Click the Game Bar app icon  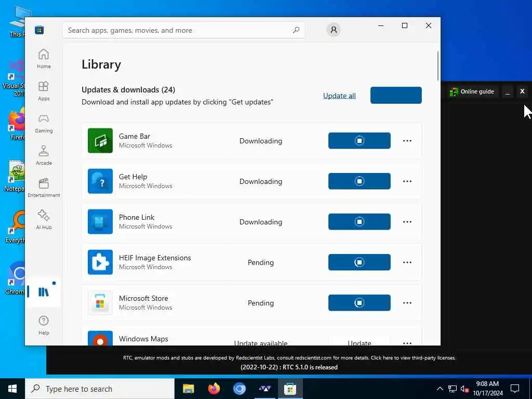(x=100, y=140)
